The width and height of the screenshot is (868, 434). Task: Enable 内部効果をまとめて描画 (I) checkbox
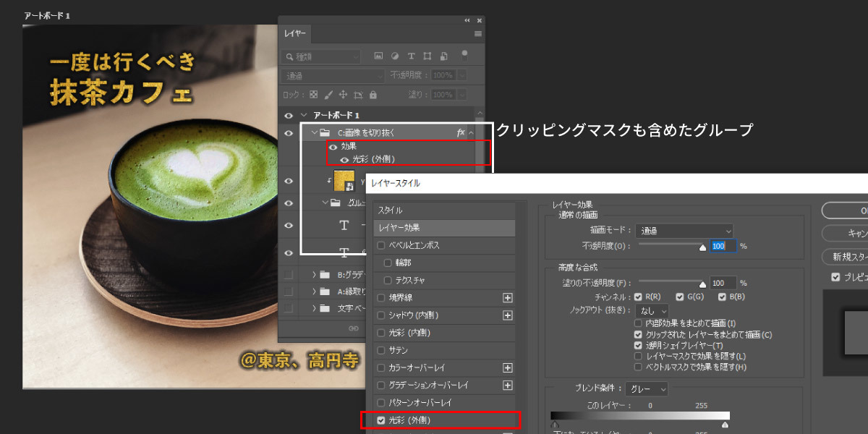(x=638, y=323)
